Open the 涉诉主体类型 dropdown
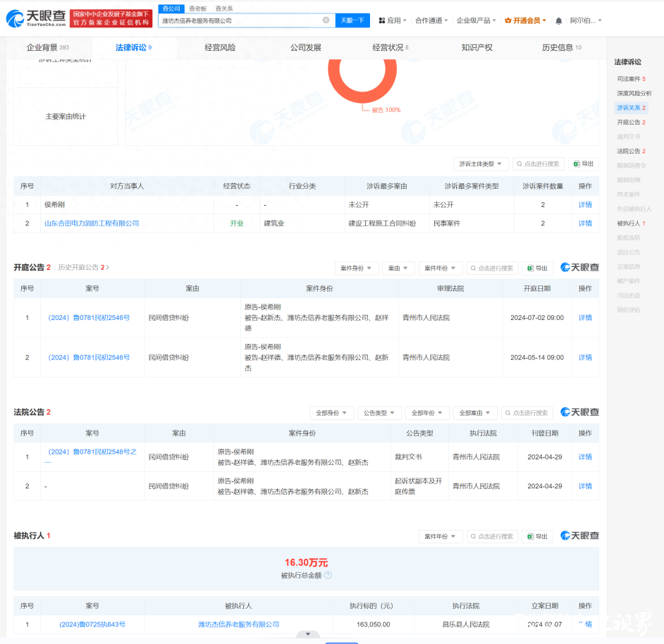Viewport: 664px width, 644px height. pyautogui.click(x=481, y=164)
